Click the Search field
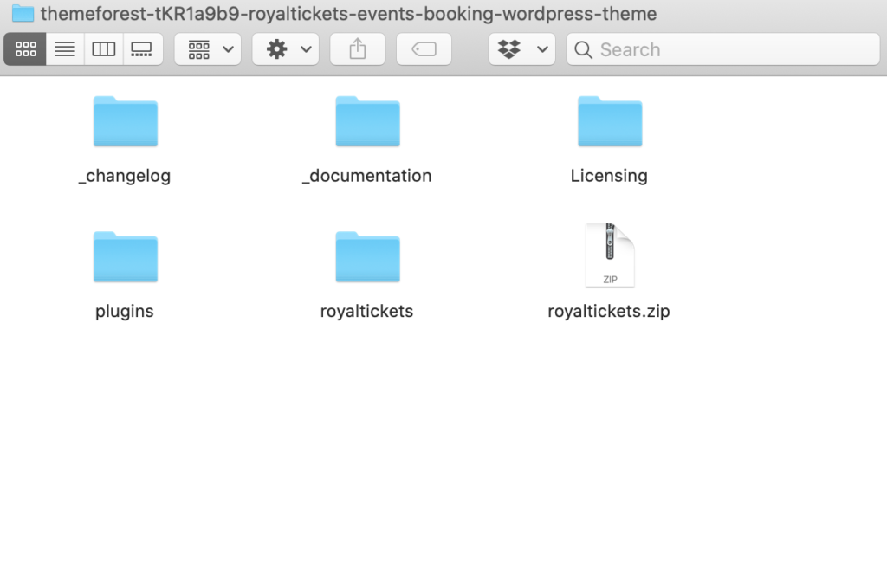887x588 pixels. point(723,49)
